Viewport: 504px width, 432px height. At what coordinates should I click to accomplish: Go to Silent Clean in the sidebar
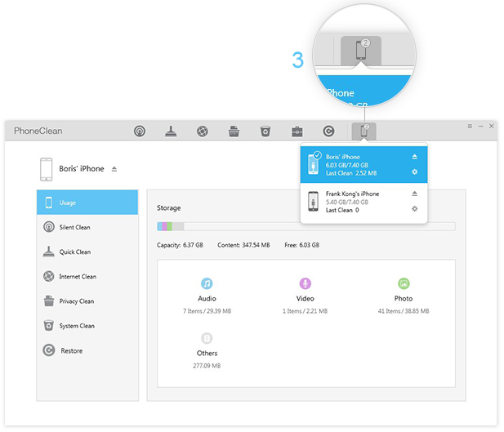point(87,227)
